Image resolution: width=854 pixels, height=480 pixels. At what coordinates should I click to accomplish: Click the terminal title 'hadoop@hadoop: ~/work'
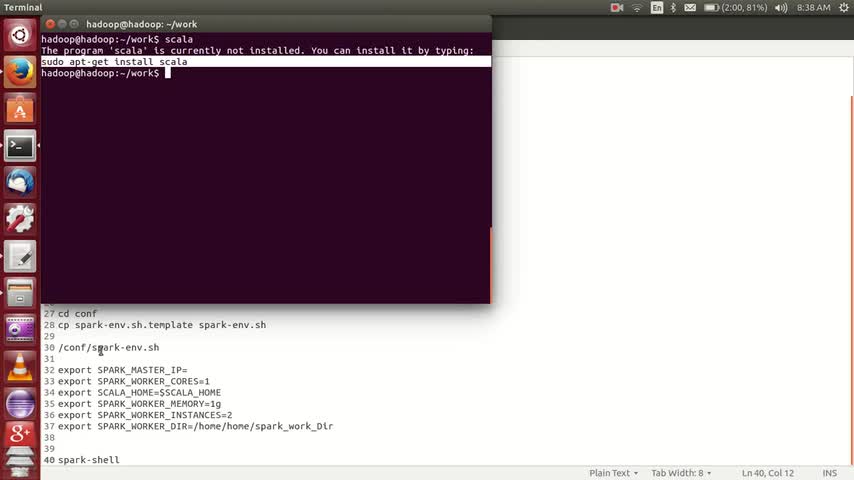click(x=142, y=24)
